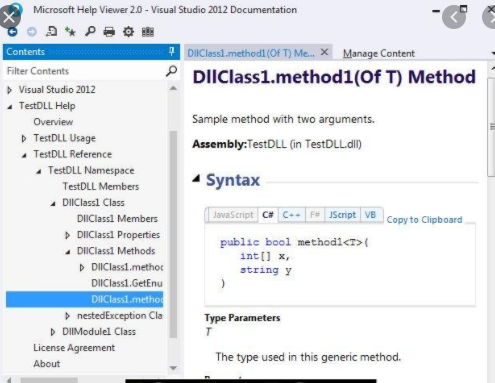Select the C# code tab
495x383 pixels.
pyautogui.click(x=268, y=215)
